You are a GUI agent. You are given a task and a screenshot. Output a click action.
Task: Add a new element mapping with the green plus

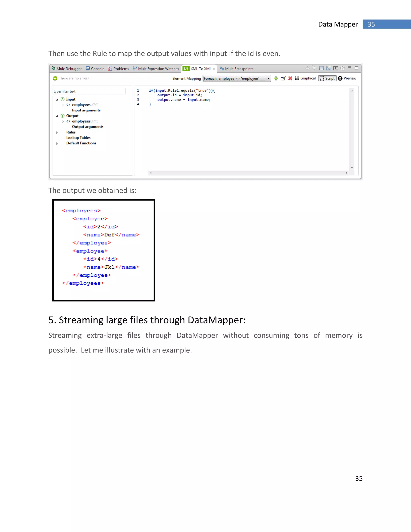tap(276, 78)
